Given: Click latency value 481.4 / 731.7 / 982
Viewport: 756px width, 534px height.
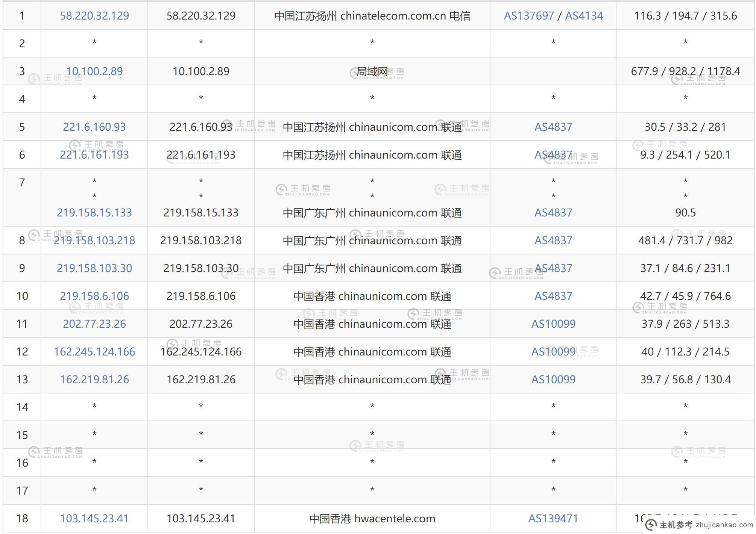Looking at the screenshot, I should point(685,241).
